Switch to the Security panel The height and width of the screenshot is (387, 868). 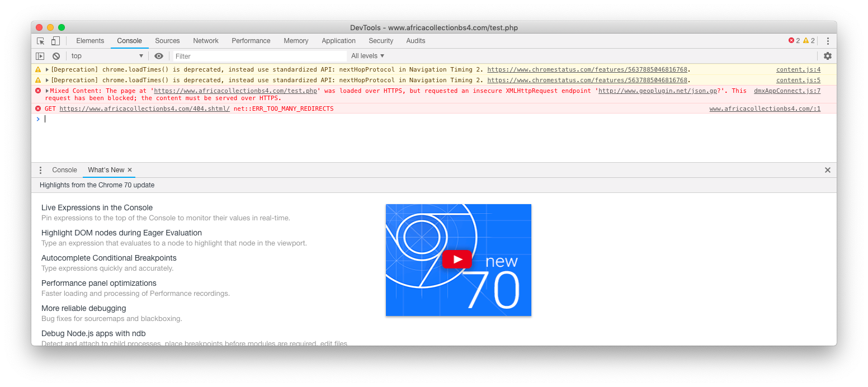pos(381,41)
